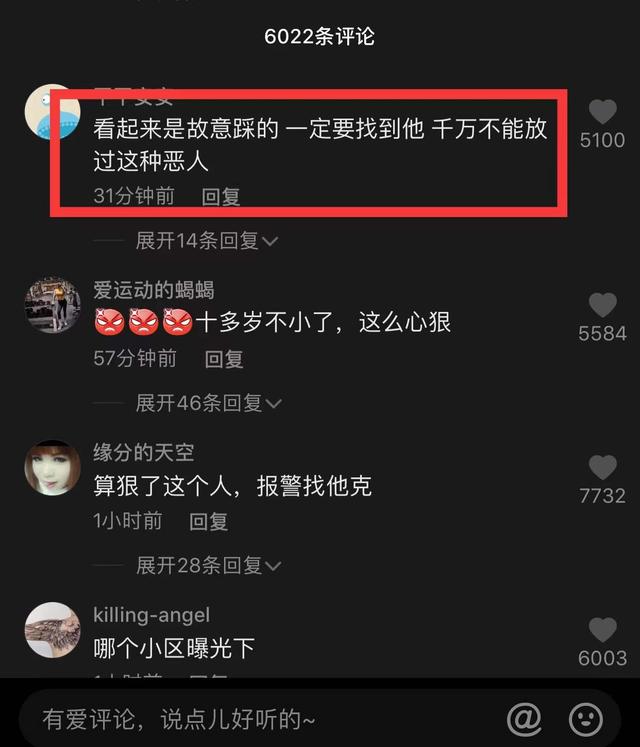Image resolution: width=640 pixels, height=747 pixels.
Task: Like the comment by 爱运动的蝎蝎
Action: (x=602, y=305)
